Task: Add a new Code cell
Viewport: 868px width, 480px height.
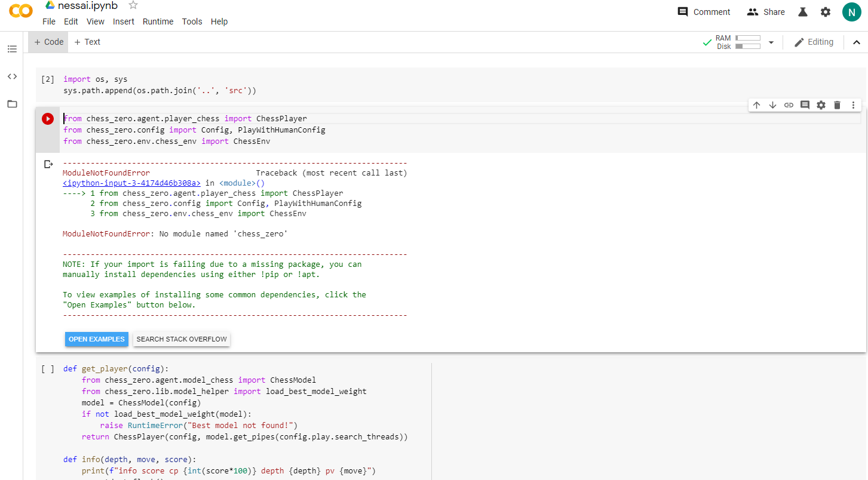Action: pos(49,42)
